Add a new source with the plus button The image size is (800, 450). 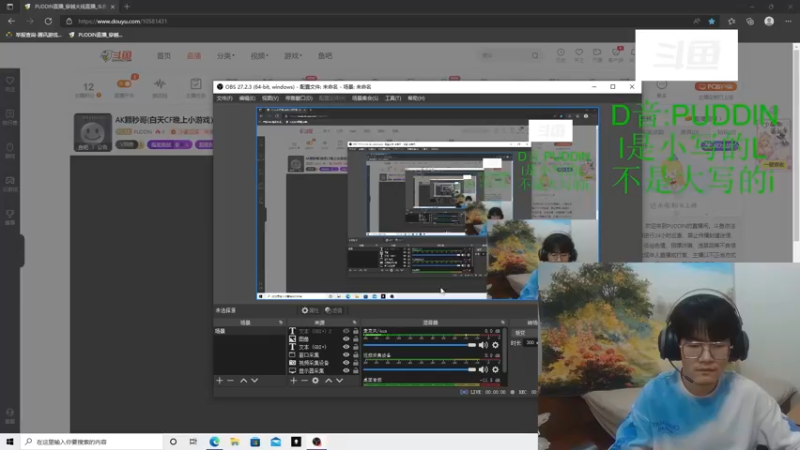[x=293, y=381]
